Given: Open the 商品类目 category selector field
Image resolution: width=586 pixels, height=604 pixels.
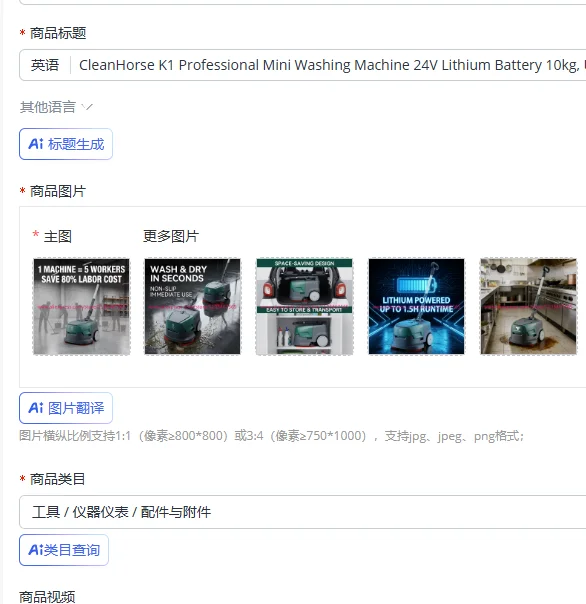Looking at the screenshot, I should (303, 512).
